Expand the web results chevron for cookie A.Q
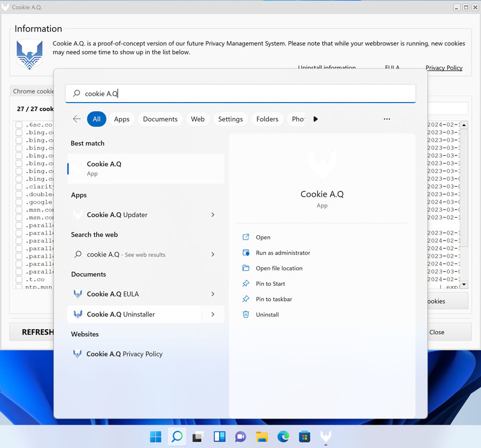 click(213, 254)
